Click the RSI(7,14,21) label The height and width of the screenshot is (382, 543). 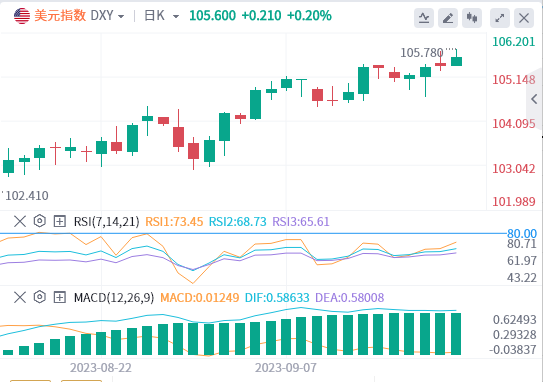pos(106,221)
